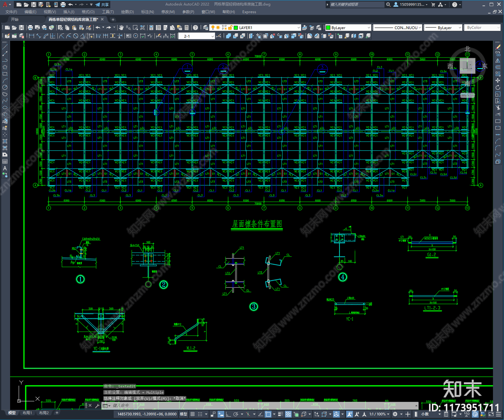Open the 2-1 dimension style dropdown
504x420 pixels.
point(197,36)
